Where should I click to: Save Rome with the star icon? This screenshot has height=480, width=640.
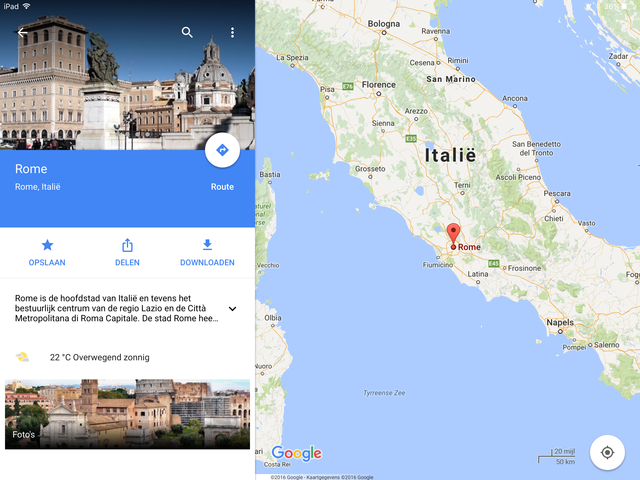click(x=47, y=245)
